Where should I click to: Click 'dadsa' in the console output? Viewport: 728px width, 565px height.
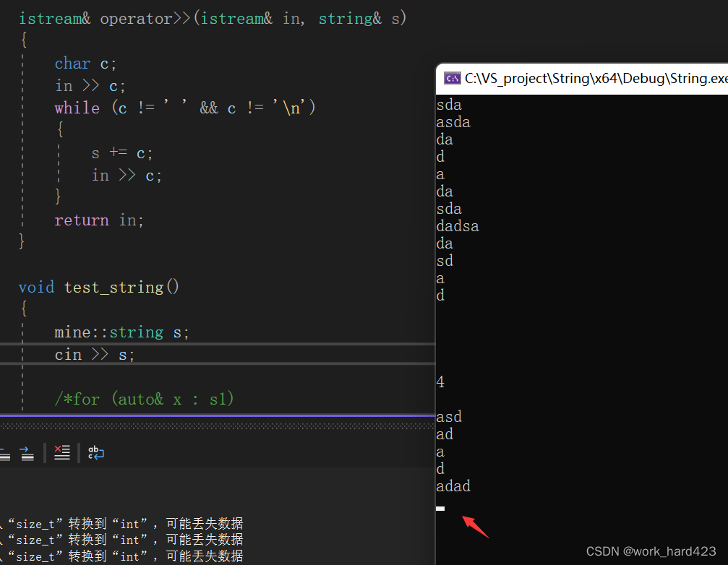point(458,226)
